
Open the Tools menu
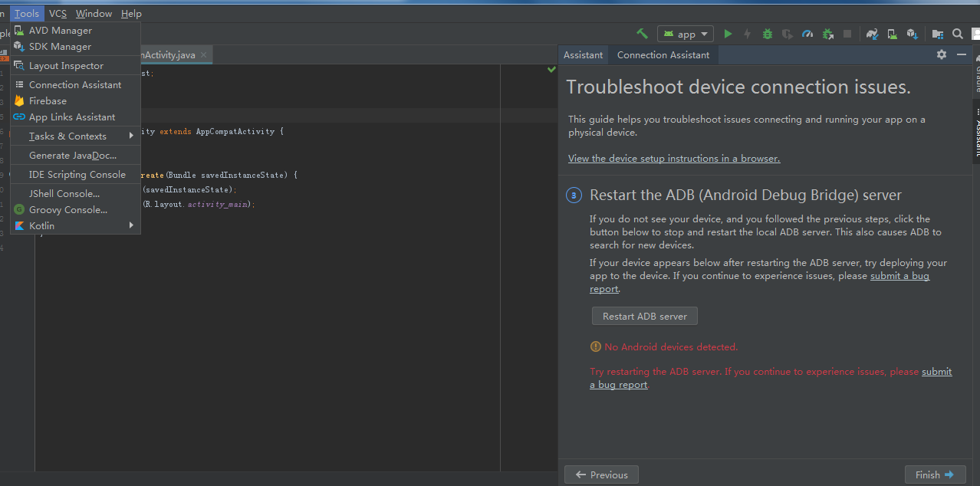pos(27,13)
